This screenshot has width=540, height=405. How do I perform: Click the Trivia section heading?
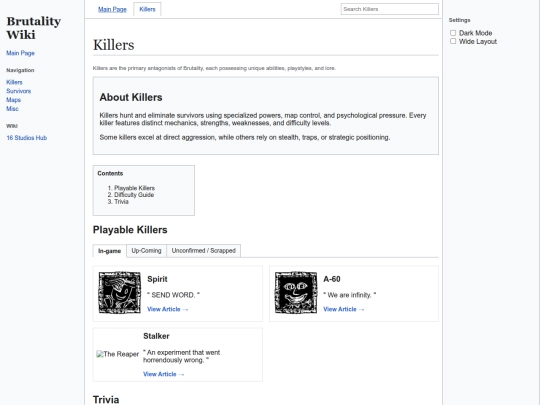106,400
